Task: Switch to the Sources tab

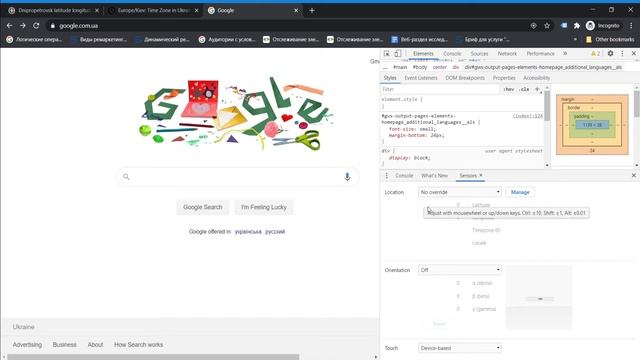Action: click(x=479, y=53)
